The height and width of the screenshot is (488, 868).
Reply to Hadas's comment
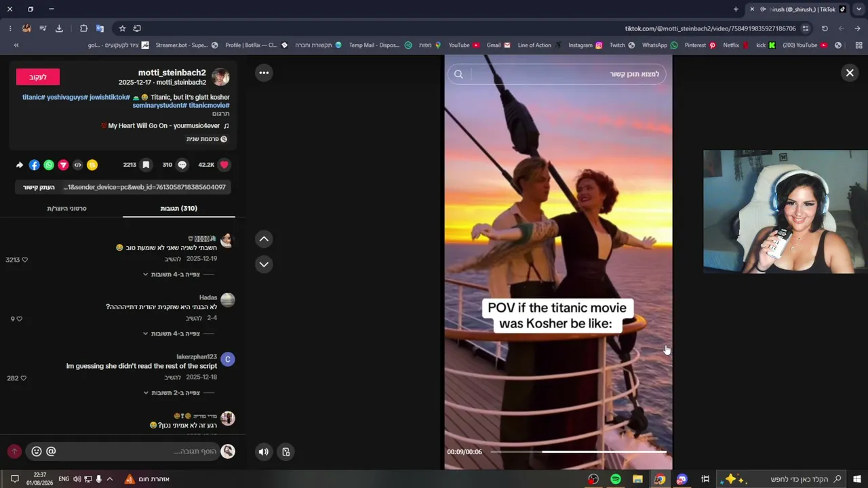(194, 319)
